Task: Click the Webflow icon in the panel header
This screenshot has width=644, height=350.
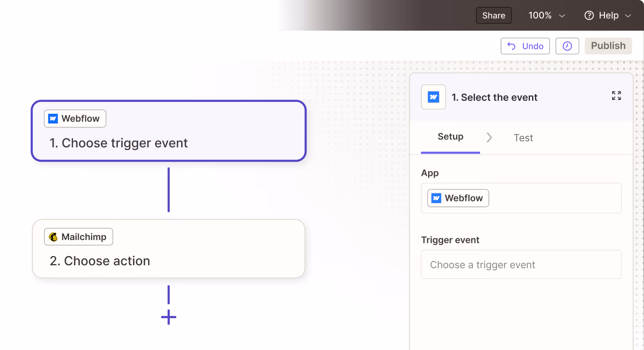Action: 433,97
